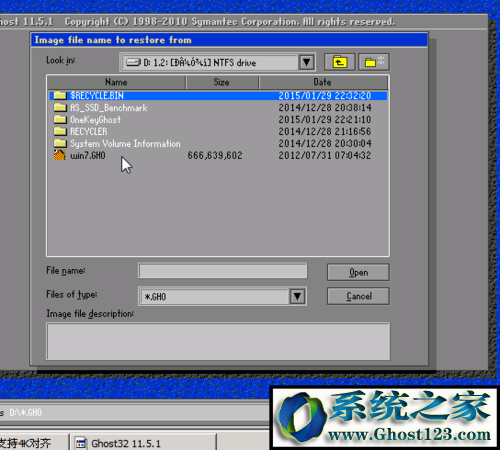Focus the File name input field
The width and height of the screenshot is (500, 450).
[x=223, y=271]
